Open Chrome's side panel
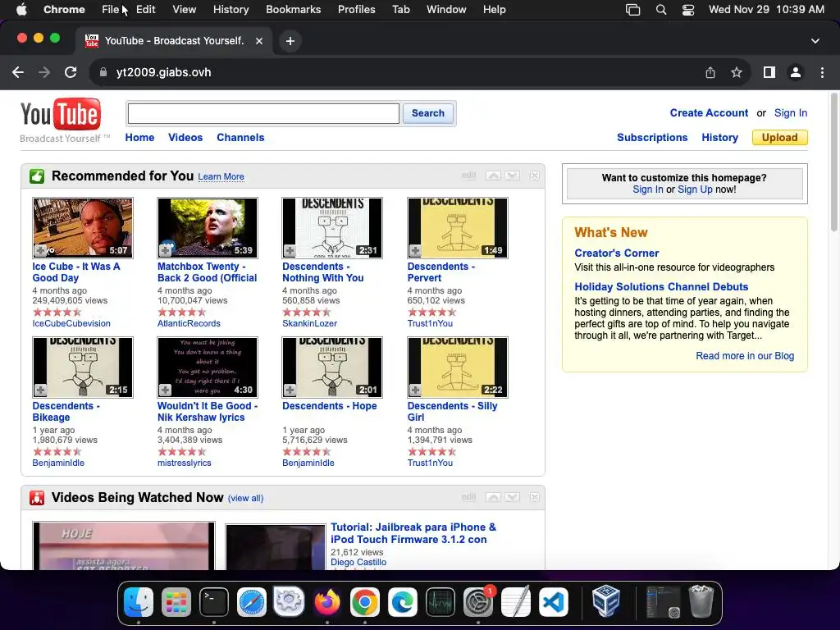 (x=769, y=72)
